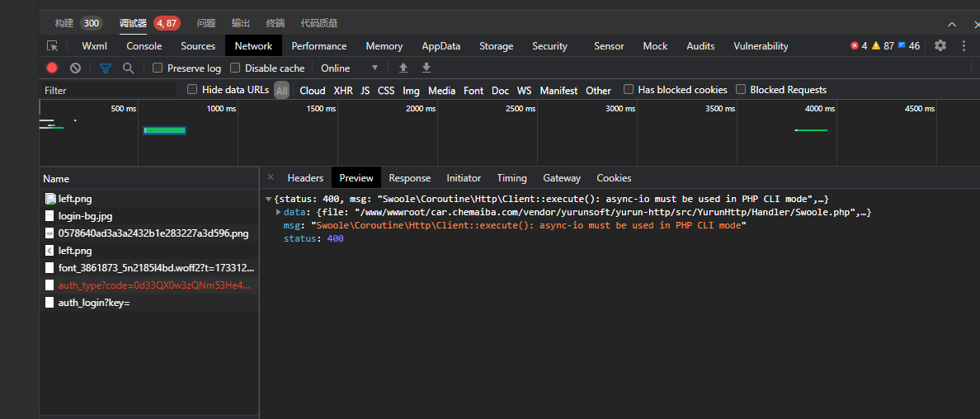Image resolution: width=980 pixels, height=419 pixels.
Task: Open the Storage tab
Action: [497, 45]
